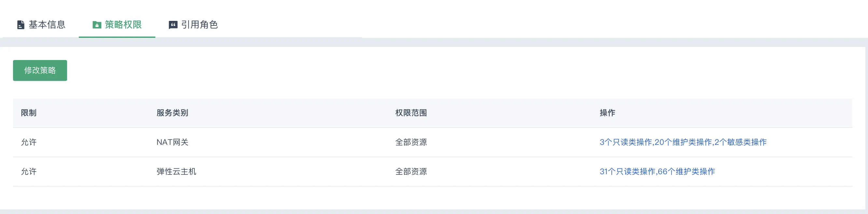Open the 引用角色 tab
This screenshot has height=214, width=868.
199,25
